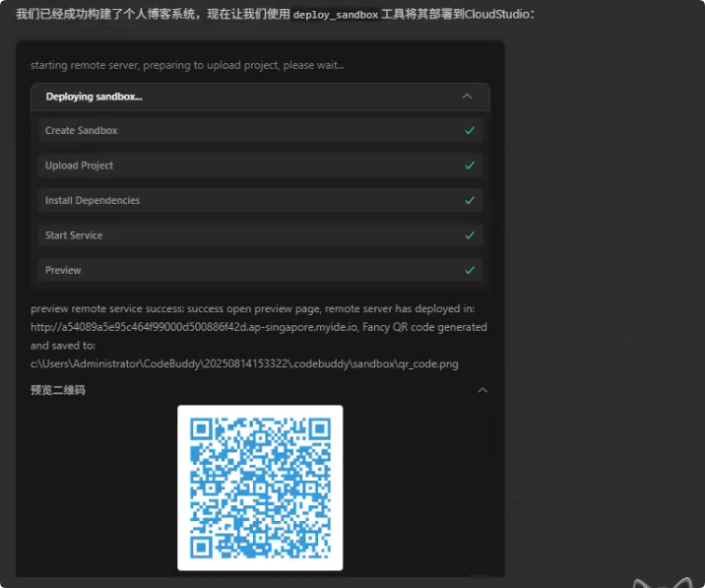The image size is (705, 588).
Task: Collapse the 预览二维码 section chevron
Action: (482, 390)
